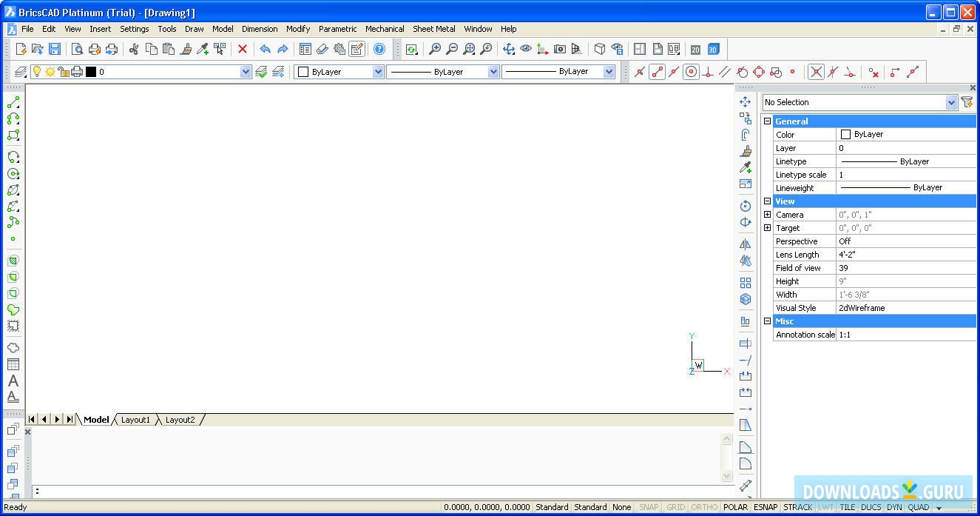The height and width of the screenshot is (516, 980).
Task: Click the black layer color swatch
Action: click(x=91, y=72)
